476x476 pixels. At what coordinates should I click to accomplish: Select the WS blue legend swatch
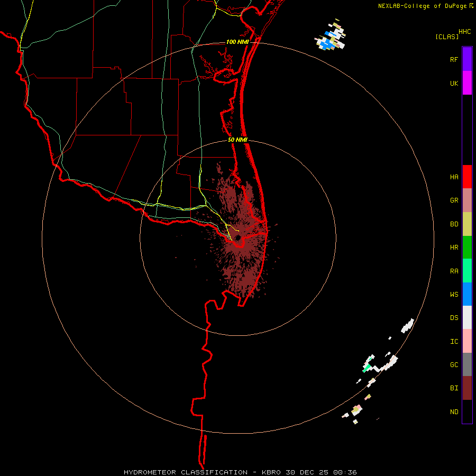coord(467,294)
